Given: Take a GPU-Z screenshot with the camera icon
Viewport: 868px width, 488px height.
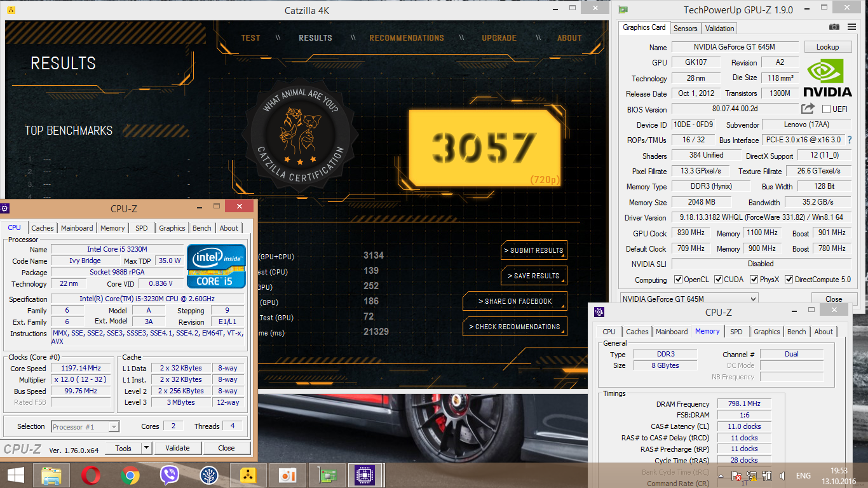Looking at the screenshot, I should point(834,27).
